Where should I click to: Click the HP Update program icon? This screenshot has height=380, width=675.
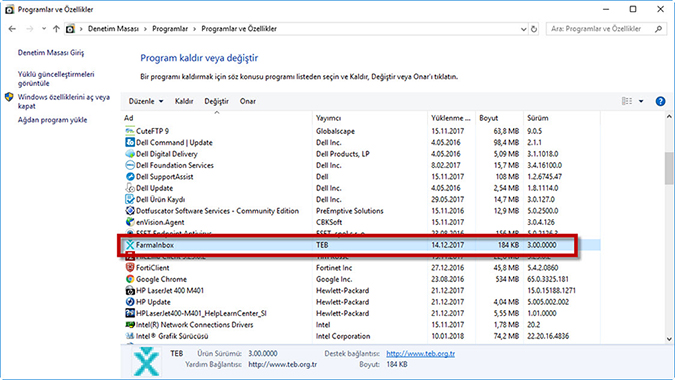(130, 302)
